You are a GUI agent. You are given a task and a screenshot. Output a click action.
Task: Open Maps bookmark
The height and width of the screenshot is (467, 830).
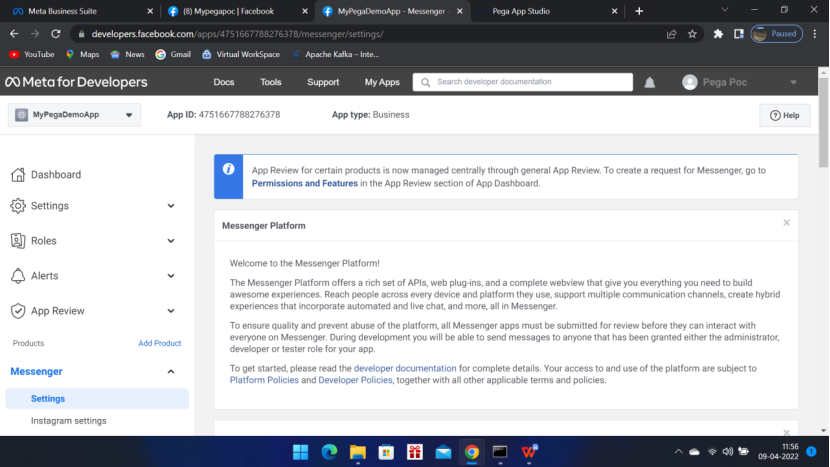(83, 54)
